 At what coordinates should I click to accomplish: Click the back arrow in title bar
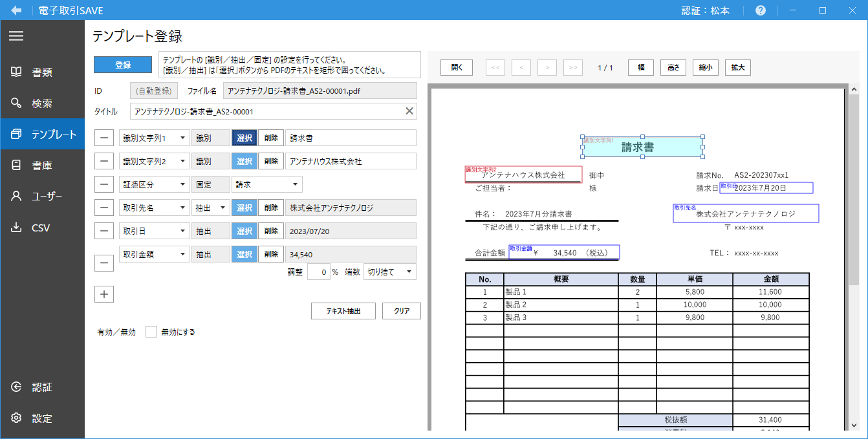(16, 10)
